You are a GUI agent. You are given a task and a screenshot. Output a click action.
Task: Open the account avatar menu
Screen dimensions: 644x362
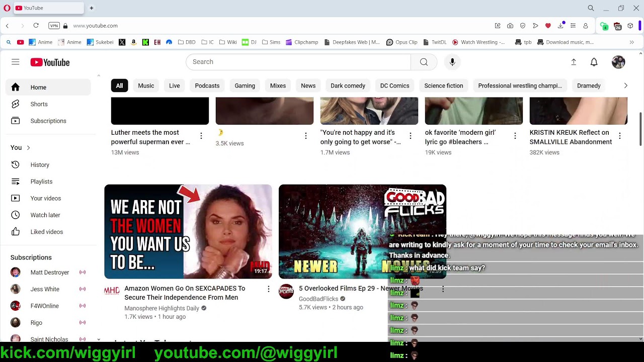618,62
